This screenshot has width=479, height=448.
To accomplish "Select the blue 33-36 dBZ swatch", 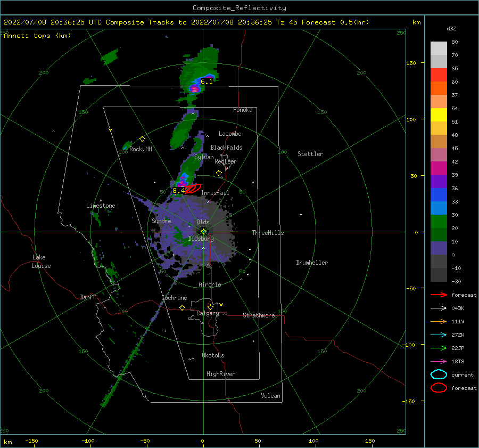I will (439, 195).
